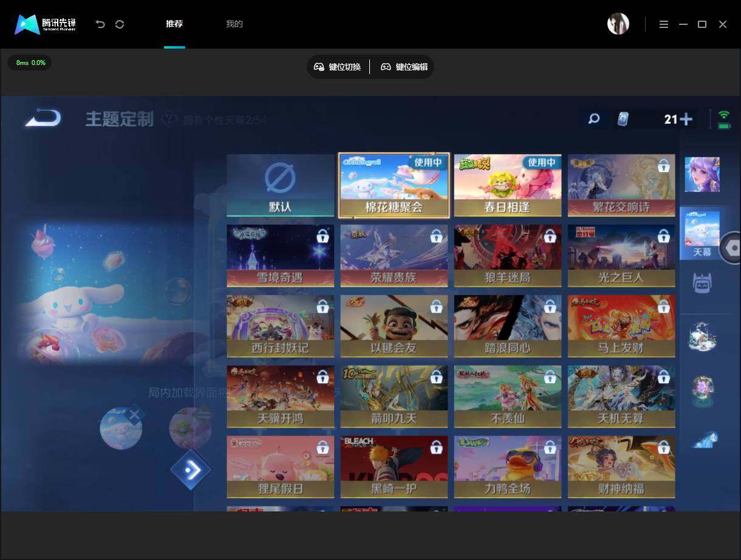Click the Tencent Pioneer logo
Screen dimensions: 741x560
(x=46, y=24)
